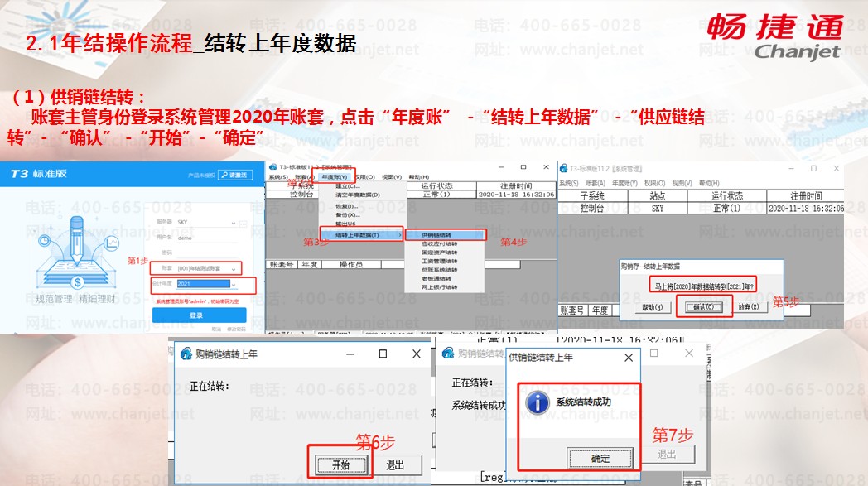This screenshot has width=868, height=486.
Task: Choose 工资管理结转 in submenu
Action: click(x=439, y=262)
